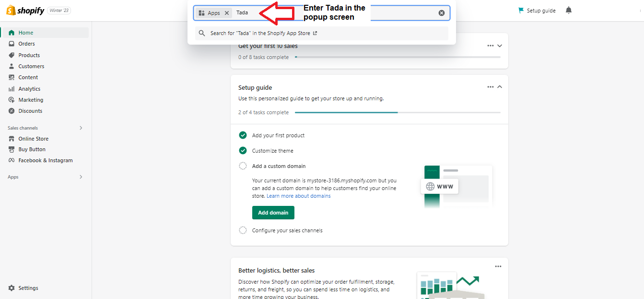Expand the Apps section chevron in sidebar
This screenshot has width=644, height=299.
pyautogui.click(x=81, y=177)
